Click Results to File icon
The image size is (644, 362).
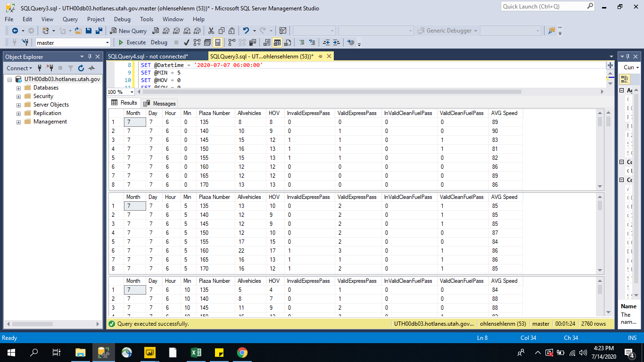pyautogui.click(x=288, y=42)
